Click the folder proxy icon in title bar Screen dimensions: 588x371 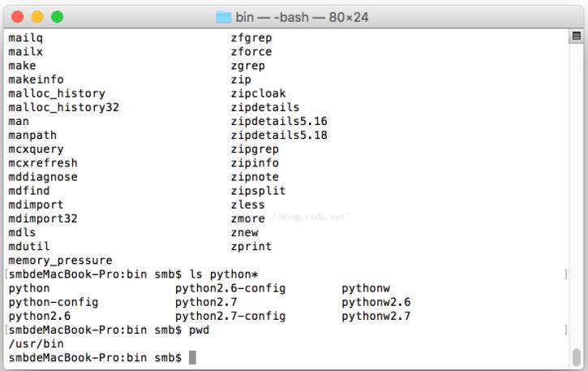223,17
